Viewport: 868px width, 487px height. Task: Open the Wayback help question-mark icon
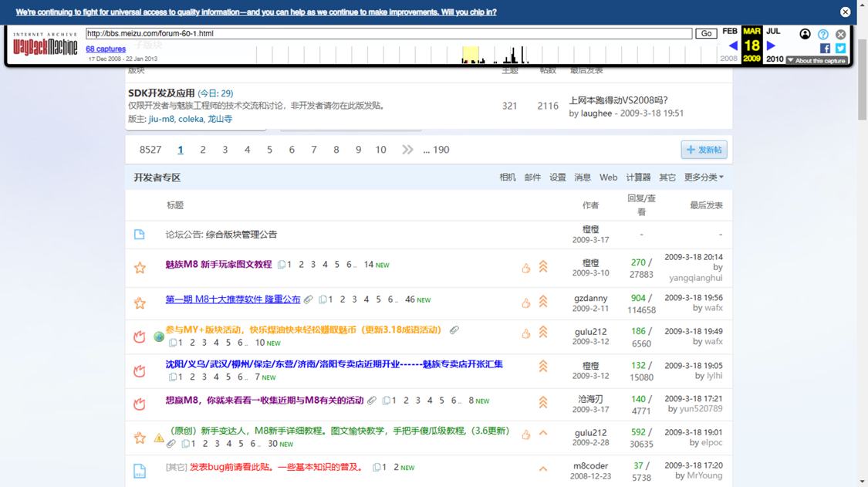pos(823,34)
